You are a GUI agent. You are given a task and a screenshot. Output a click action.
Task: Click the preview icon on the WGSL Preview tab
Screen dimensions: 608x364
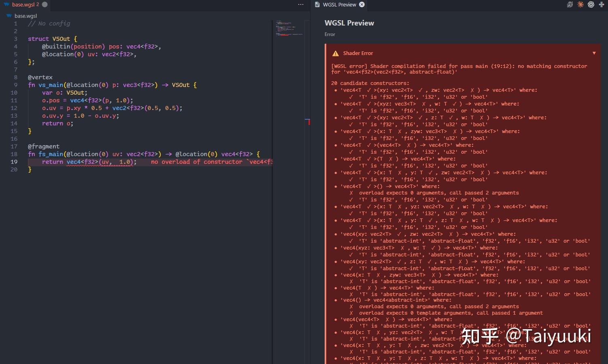coord(317,4)
